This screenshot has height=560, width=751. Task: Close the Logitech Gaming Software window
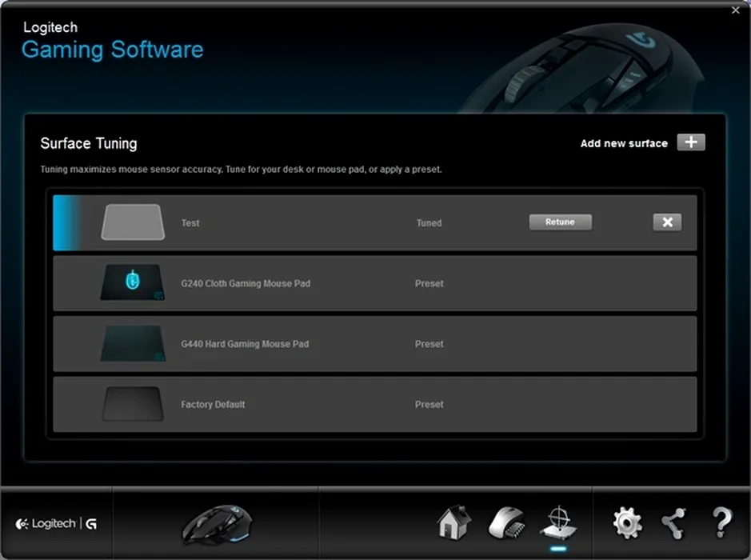pyautogui.click(x=736, y=10)
